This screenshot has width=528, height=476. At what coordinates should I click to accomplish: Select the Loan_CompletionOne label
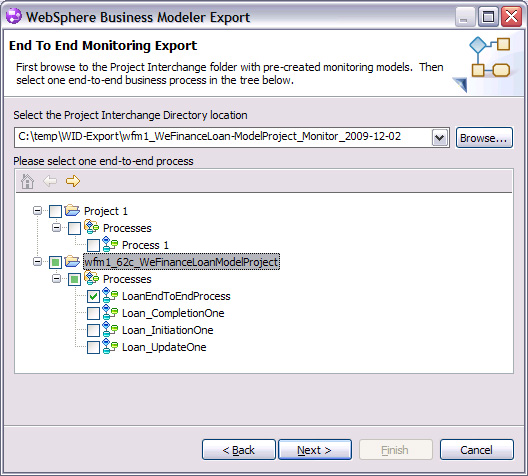pos(173,313)
